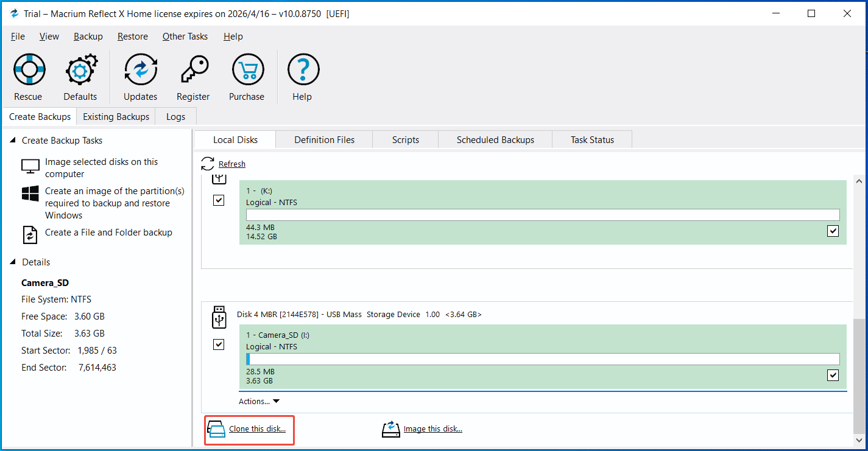868x451 pixels.
Task: Collapse the Create Backup Tasks section
Action: [x=13, y=141]
